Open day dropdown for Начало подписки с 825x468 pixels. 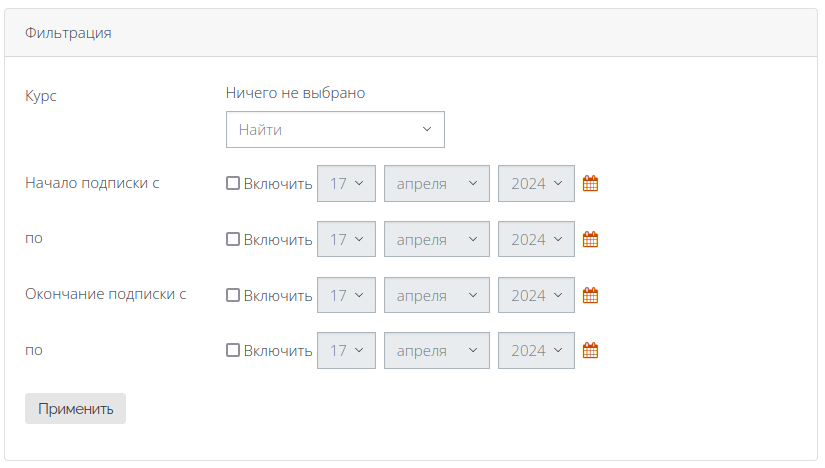346,183
